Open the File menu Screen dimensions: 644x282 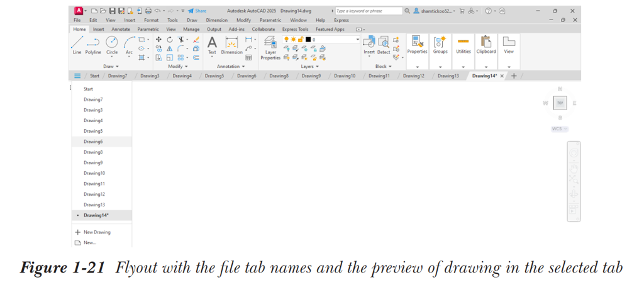click(77, 20)
